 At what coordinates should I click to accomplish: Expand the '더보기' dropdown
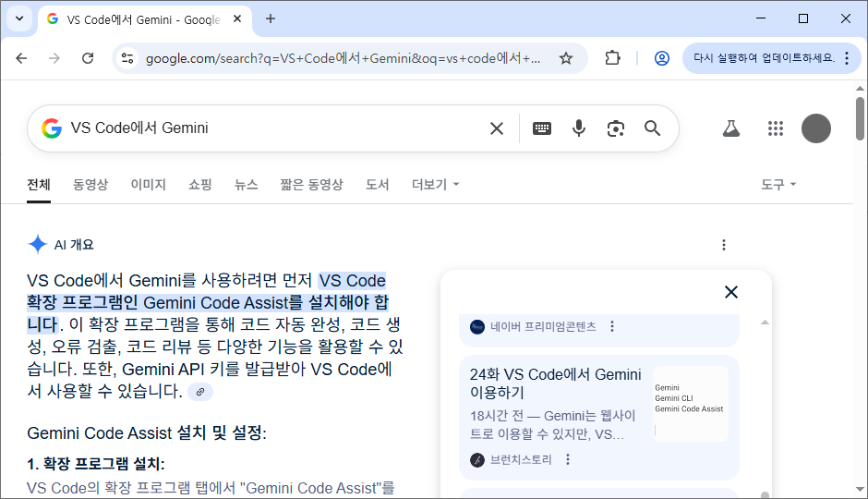coord(436,185)
